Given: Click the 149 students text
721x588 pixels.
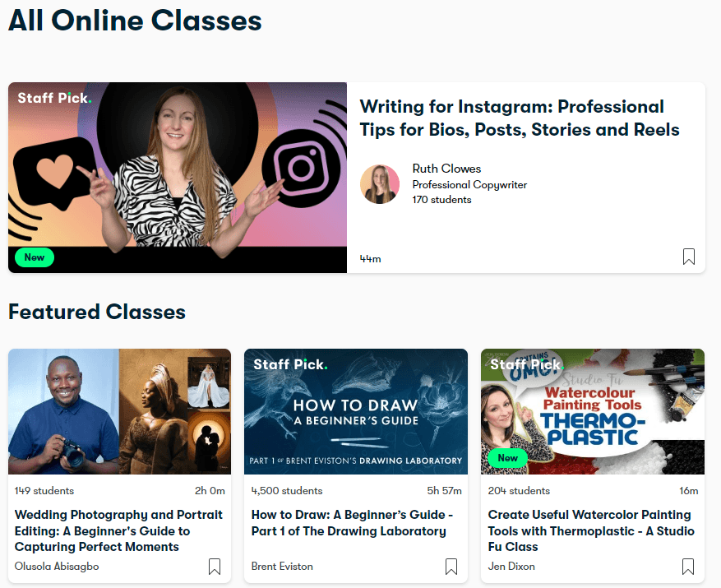Looking at the screenshot, I should click(44, 491).
